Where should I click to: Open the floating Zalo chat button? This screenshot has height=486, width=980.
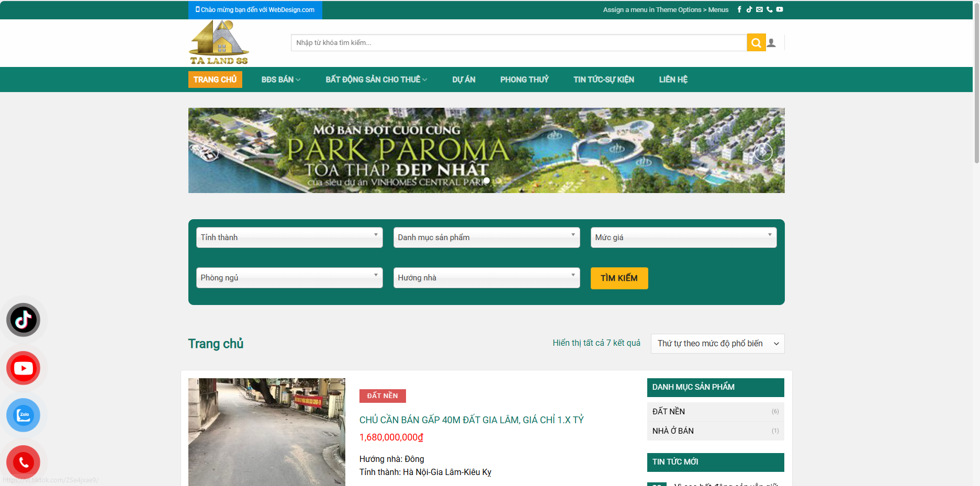23,415
